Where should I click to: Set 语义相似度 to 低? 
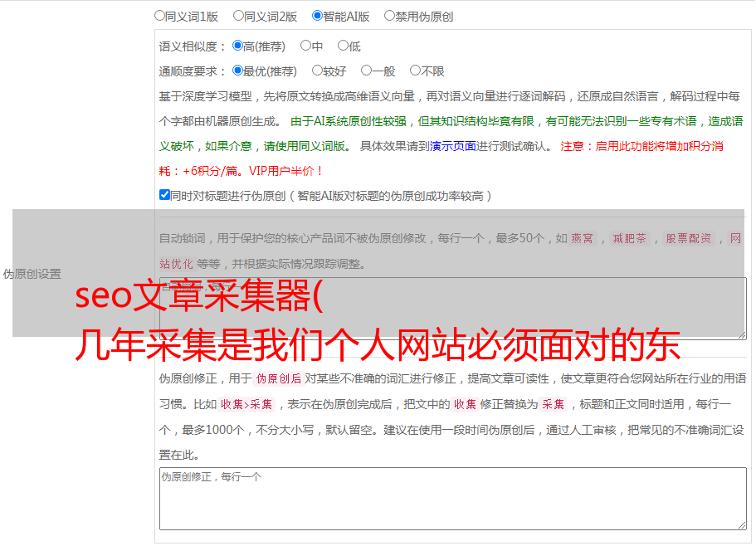click(x=343, y=46)
